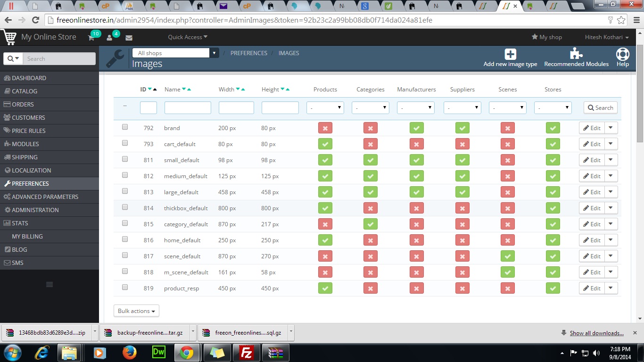Expand Bulk actions dropdown
The width and height of the screenshot is (644, 362).
click(x=136, y=311)
